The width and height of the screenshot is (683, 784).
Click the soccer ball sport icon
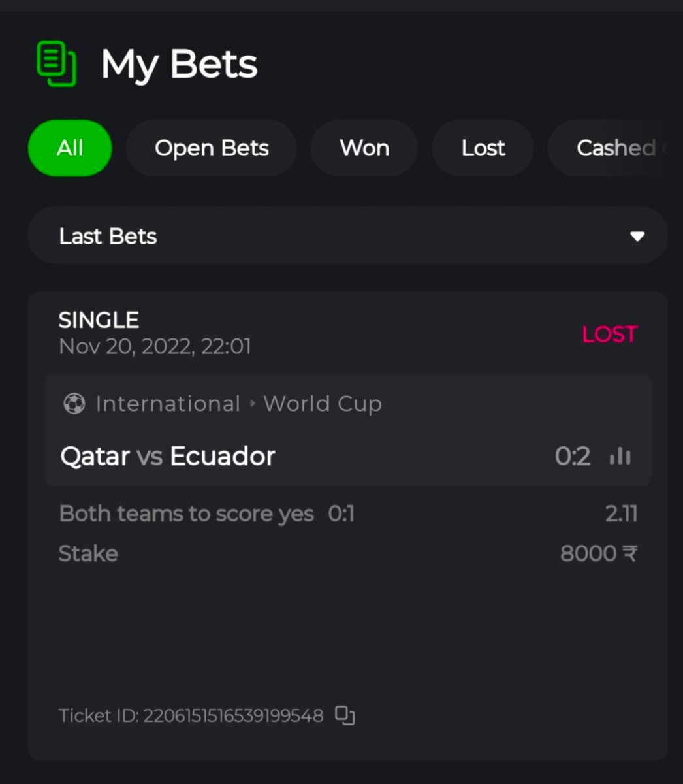74,404
